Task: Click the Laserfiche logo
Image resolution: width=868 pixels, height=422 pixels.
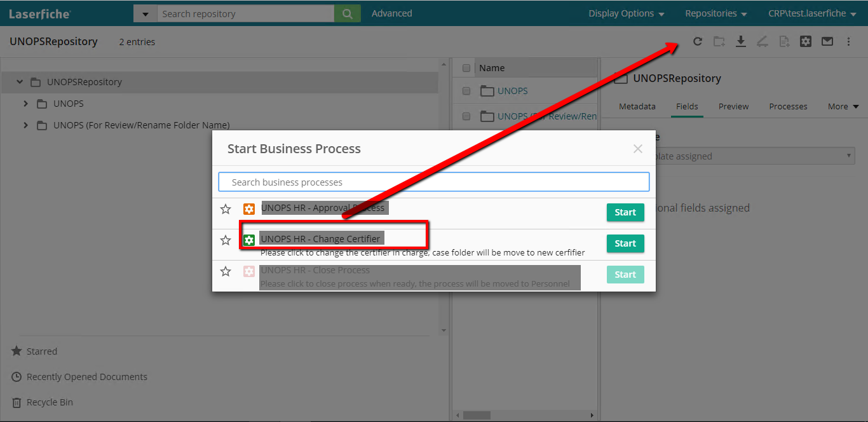Action: (39, 13)
